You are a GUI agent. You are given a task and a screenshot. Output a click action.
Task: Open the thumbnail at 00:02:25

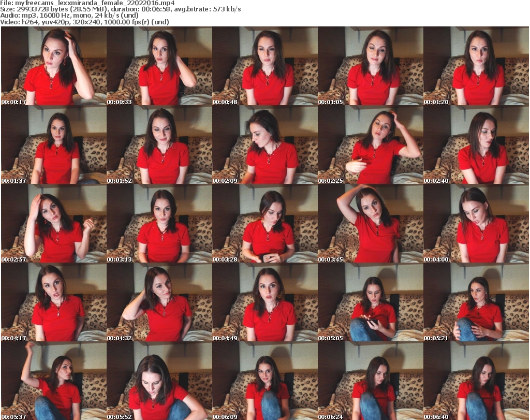point(371,144)
